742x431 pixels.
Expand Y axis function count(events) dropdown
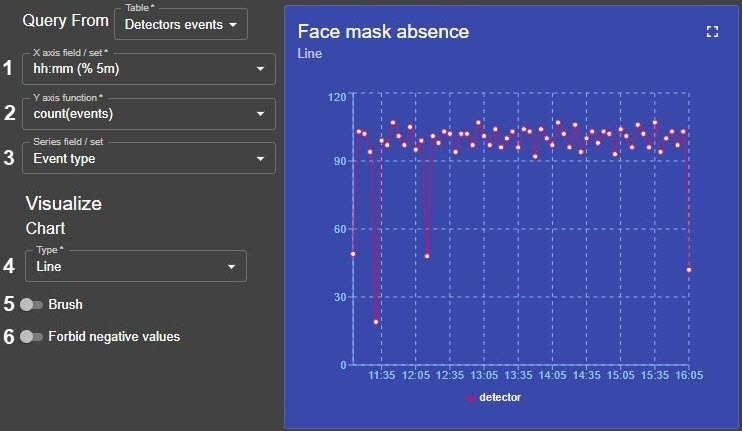[147, 113]
